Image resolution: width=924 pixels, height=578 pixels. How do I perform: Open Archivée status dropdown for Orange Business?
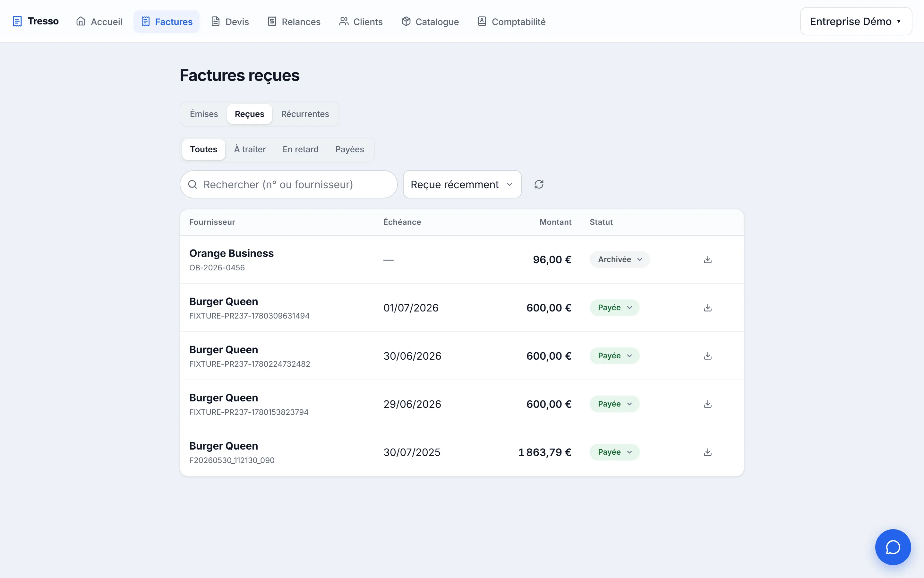coord(619,259)
